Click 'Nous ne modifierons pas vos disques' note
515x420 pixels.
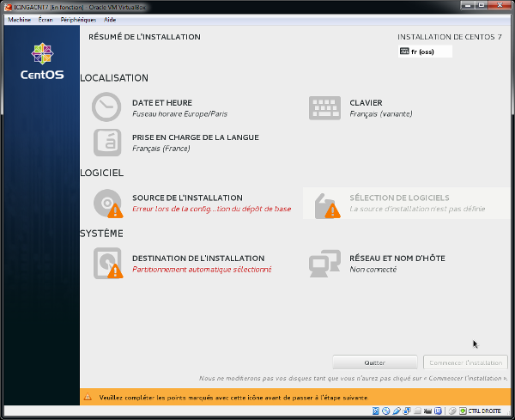pos(353,378)
